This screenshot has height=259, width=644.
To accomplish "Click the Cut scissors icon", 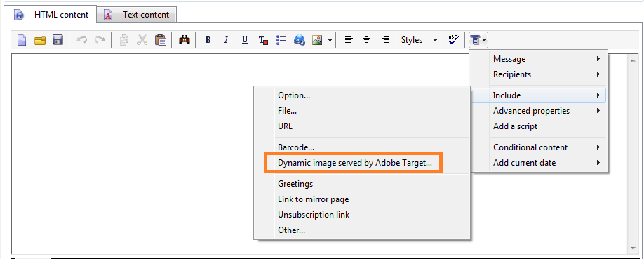I will point(142,40).
